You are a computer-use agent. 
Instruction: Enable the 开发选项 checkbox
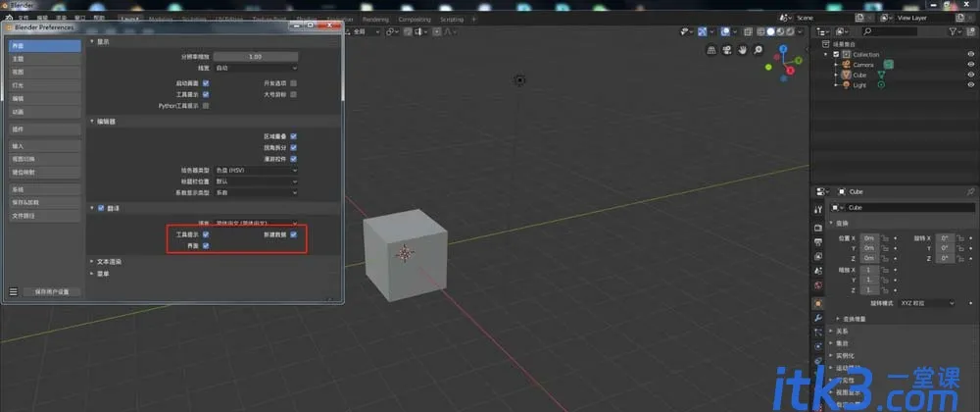coord(294,82)
